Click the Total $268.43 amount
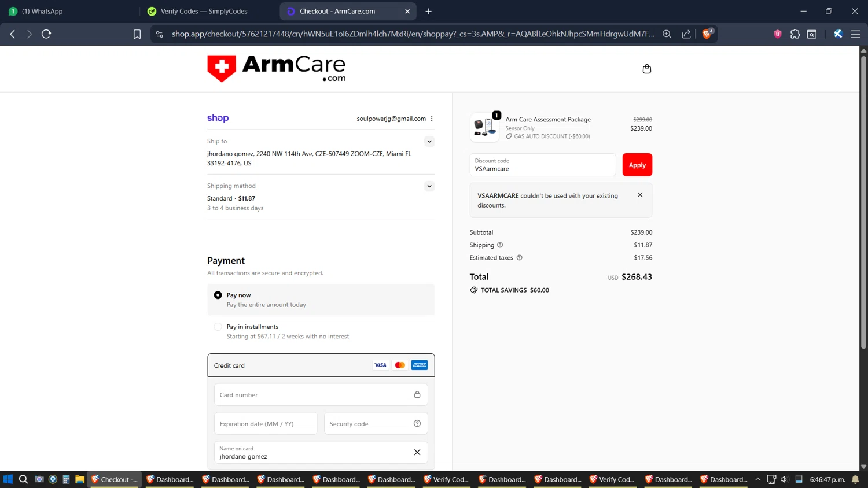The image size is (868, 488). click(637, 277)
